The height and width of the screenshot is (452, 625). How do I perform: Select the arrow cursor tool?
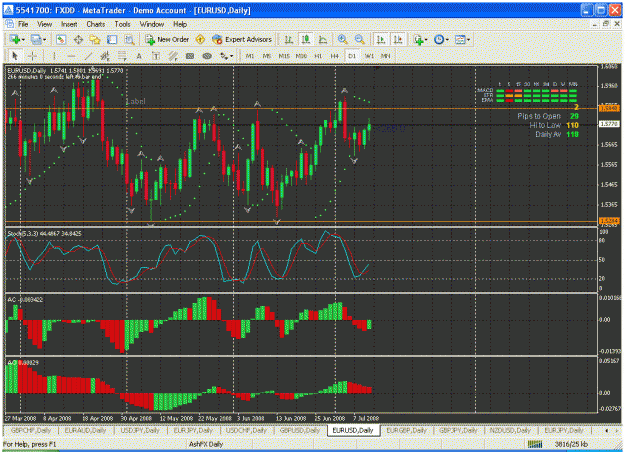[x=15, y=56]
